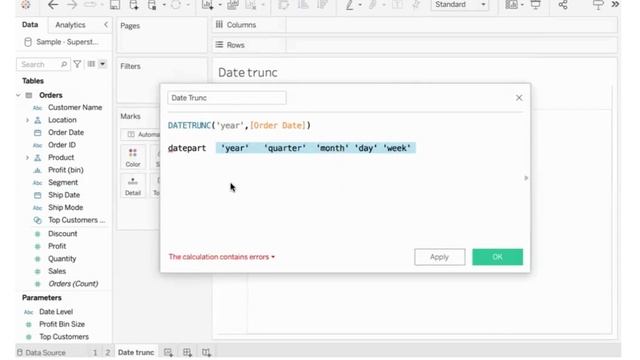Click the toolbar overflow double-chevron

[x=615, y=4]
